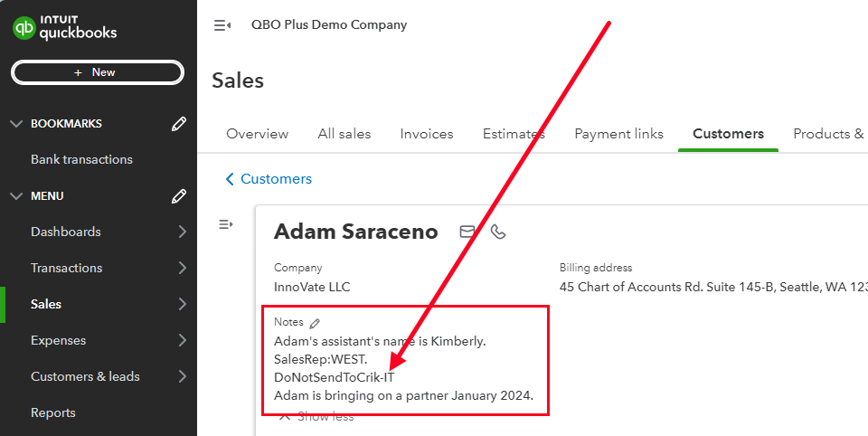This screenshot has width=868, height=436.
Task: Open Bank transactions bookmark
Action: pos(81,159)
